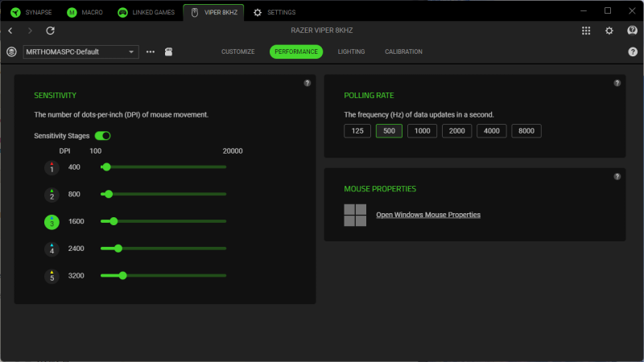Toggle the Sensitivity Stages switch off
Viewport: 644px width, 362px height.
[x=103, y=136]
